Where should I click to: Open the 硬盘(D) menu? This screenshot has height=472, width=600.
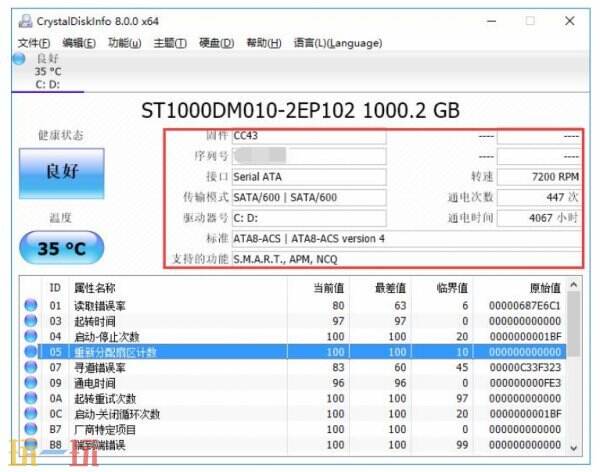[x=217, y=43]
